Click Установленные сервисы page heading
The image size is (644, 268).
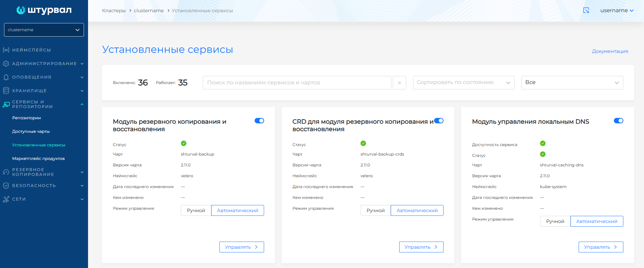pos(168,49)
